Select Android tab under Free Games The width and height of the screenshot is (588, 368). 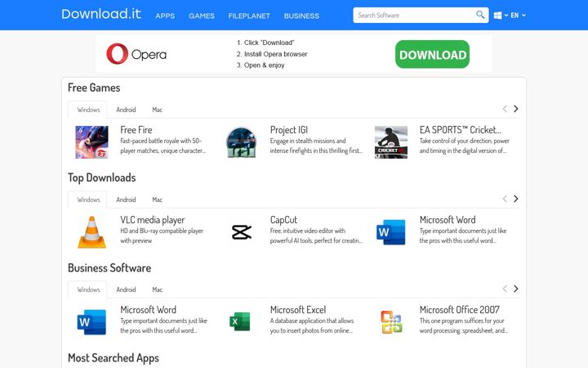click(126, 110)
